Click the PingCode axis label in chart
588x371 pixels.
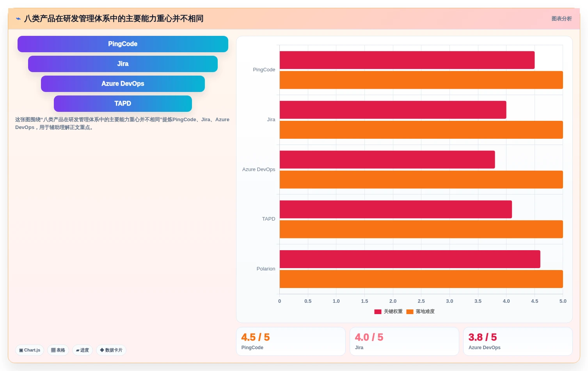coord(264,70)
